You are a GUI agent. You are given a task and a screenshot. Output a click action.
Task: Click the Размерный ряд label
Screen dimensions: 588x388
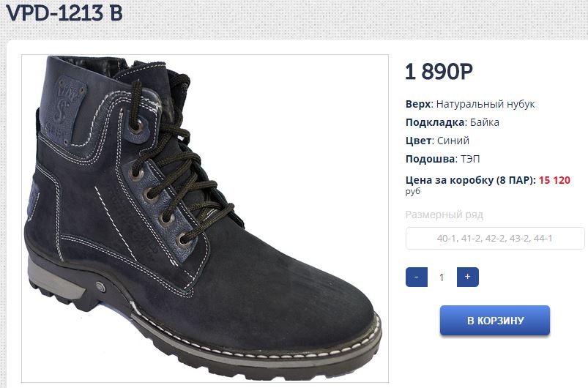click(444, 214)
